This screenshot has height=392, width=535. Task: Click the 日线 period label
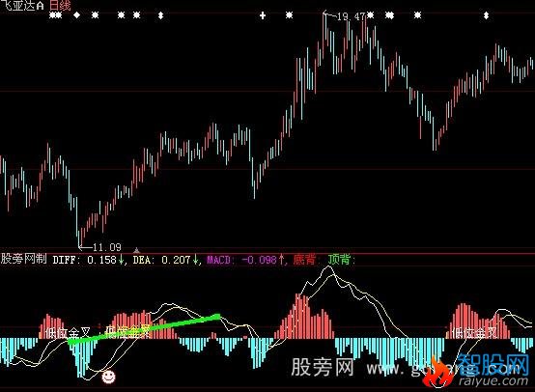(60, 5)
